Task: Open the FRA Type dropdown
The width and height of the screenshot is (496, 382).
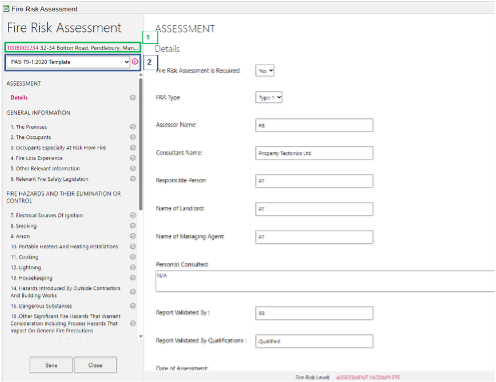Action: coord(269,97)
